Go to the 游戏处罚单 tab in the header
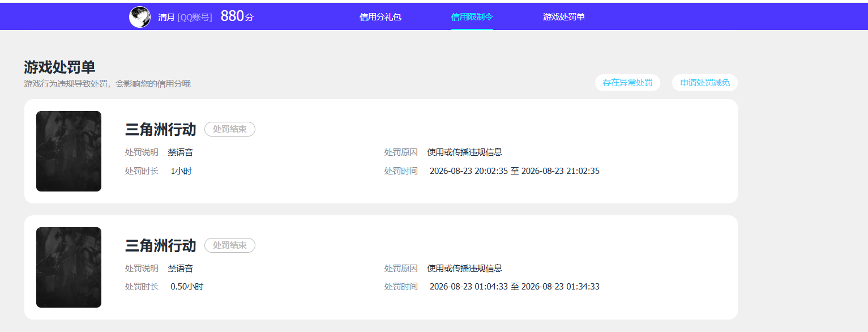The height and width of the screenshot is (332, 868). pos(564,17)
